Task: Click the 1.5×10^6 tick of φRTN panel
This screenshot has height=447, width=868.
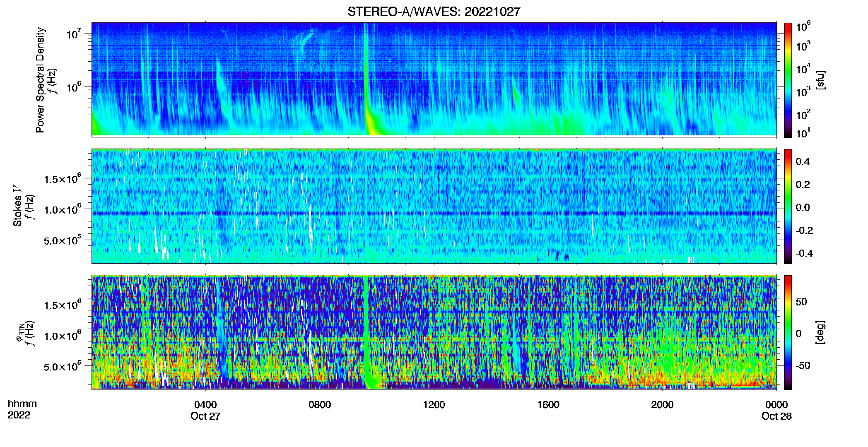Action: click(62, 305)
